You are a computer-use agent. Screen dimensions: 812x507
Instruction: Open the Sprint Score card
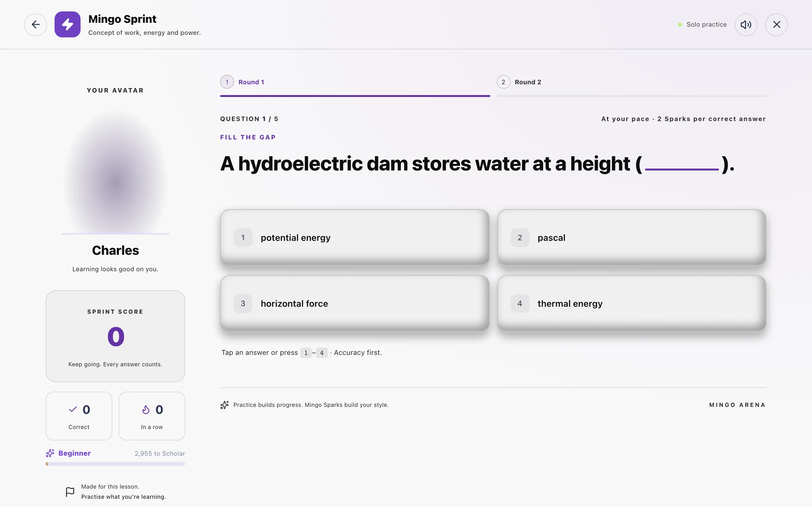point(115,336)
